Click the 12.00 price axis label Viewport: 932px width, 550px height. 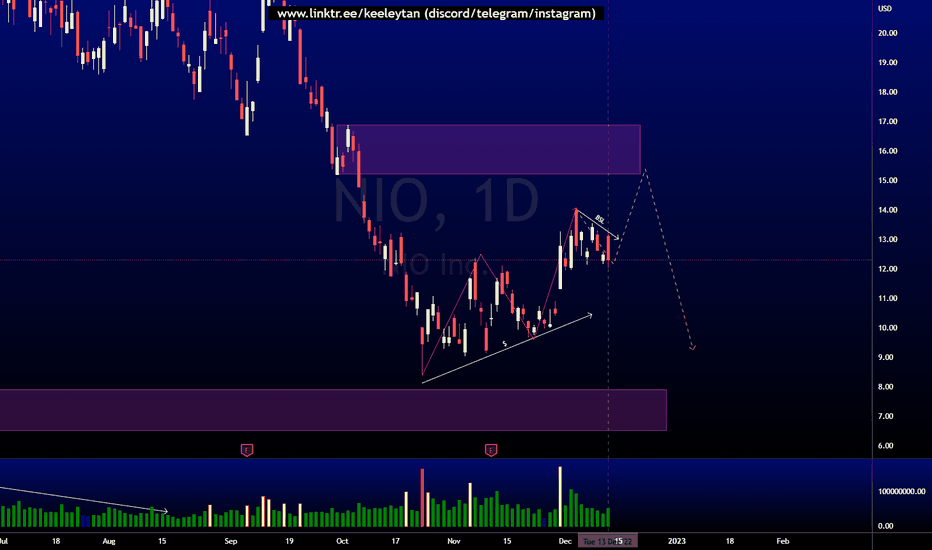[887, 269]
